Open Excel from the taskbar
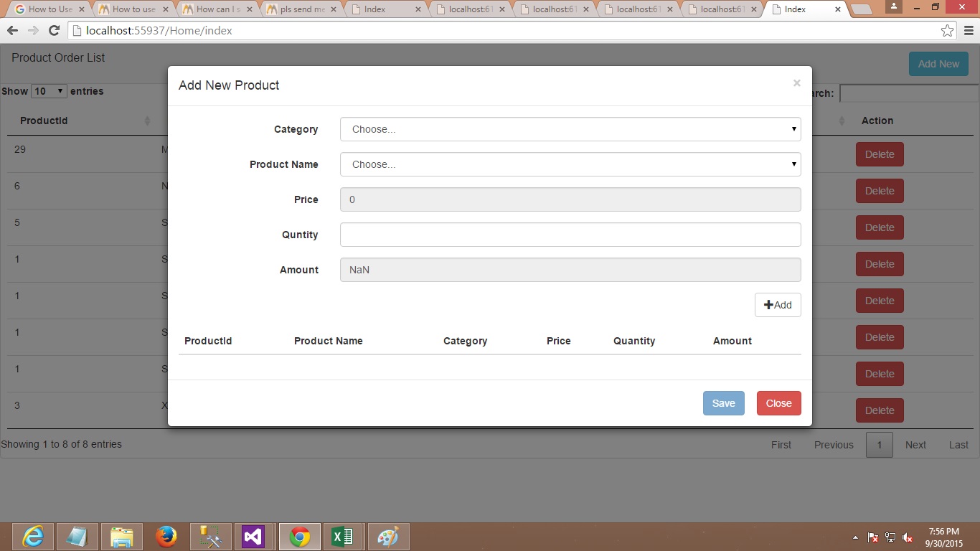Image resolution: width=980 pixels, height=551 pixels. 342,537
